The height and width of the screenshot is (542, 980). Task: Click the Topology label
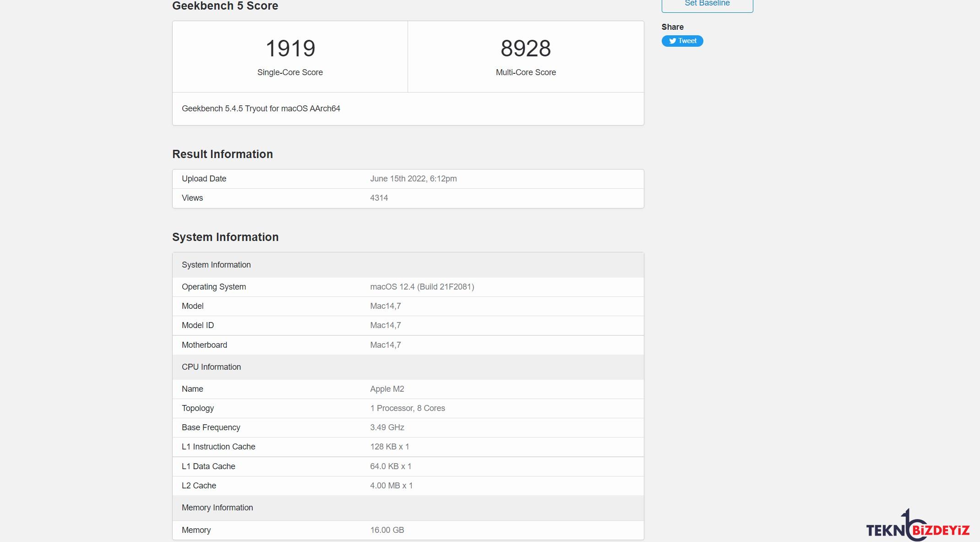[198, 408]
